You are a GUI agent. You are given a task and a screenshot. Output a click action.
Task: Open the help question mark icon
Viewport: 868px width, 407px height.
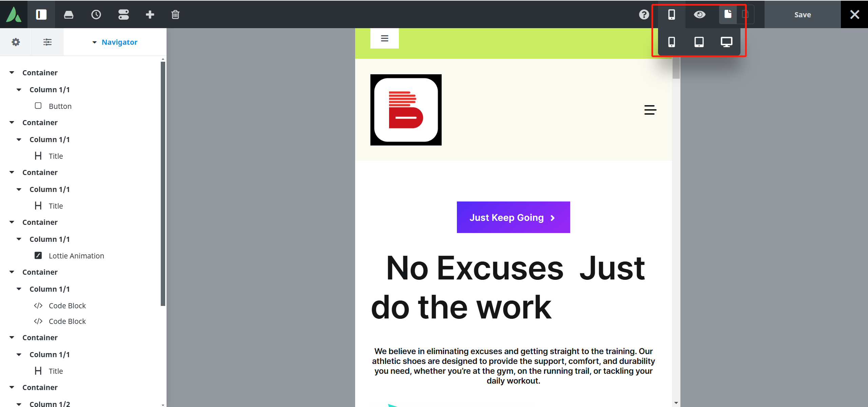tap(644, 14)
